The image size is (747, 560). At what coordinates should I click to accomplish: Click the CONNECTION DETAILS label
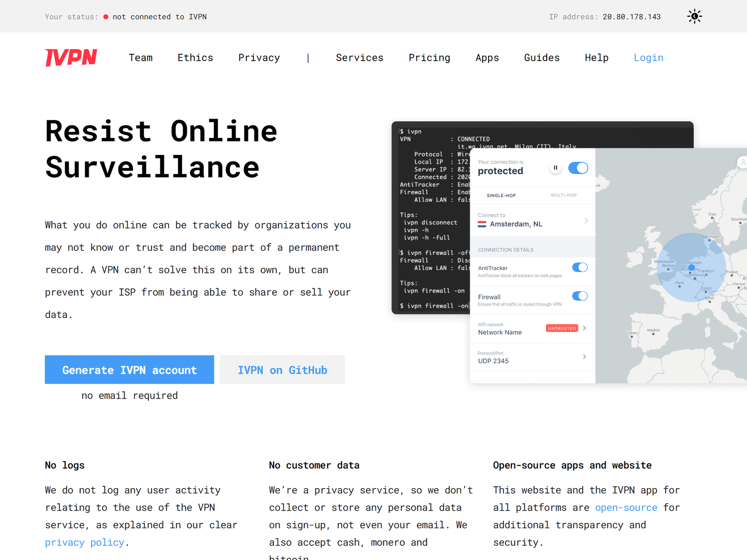pyautogui.click(x=506, y=250)
